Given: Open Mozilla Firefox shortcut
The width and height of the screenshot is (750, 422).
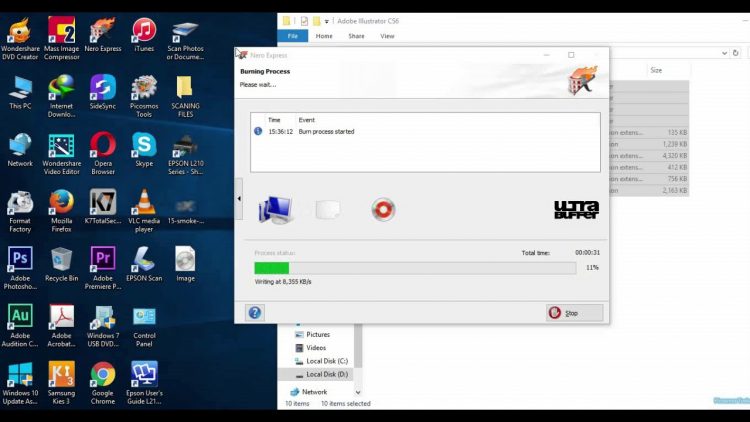Looking at the screenshot, I should tap(61, 211).
